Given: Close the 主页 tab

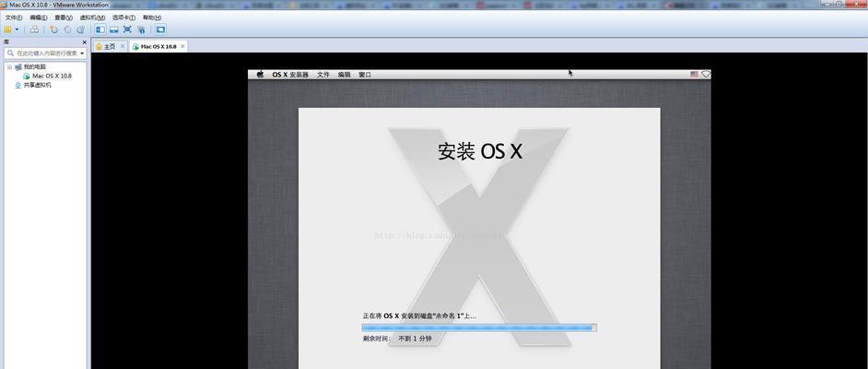Looking at the screenshot, I should (x=123, y=46).
